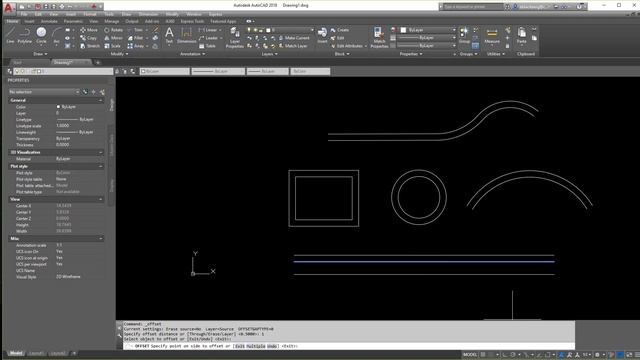The height and width of the screenshot is (360, 640).
Task: Insert a Table from Annotation panel
Action: tap(207, 46)
